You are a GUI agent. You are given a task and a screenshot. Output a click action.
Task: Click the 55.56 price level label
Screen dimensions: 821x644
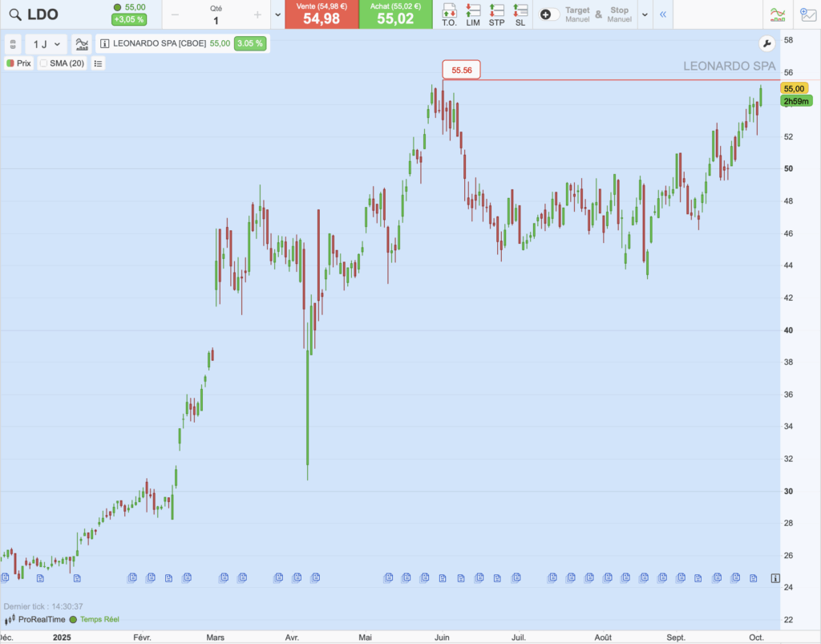(x=461, y=71)
